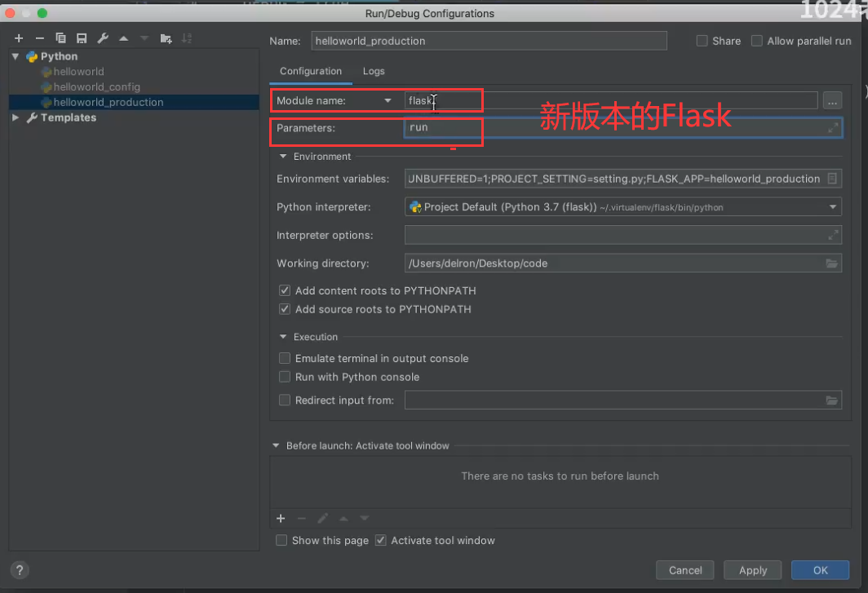Click Cancel button

coord(684,570)
